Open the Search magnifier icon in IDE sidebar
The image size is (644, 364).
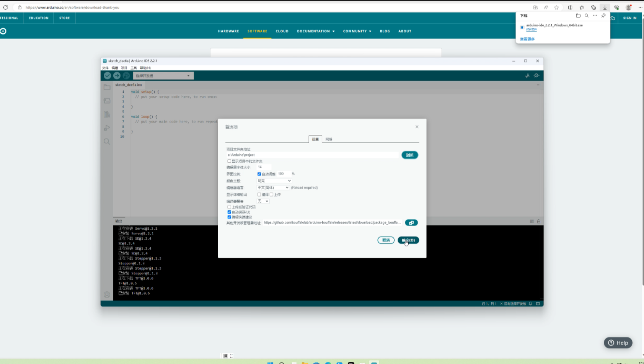[x=107, y=142]
